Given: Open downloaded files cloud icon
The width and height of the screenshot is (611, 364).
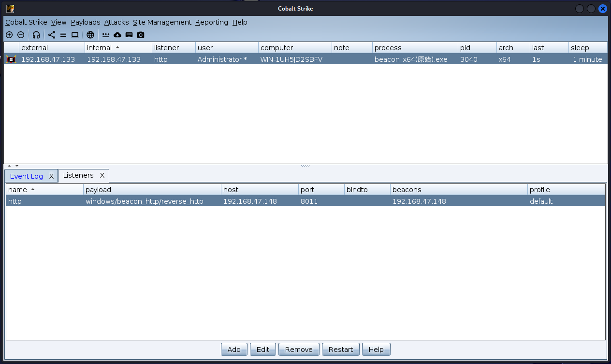Looking at the screenshot, I should tap(117, 35).
